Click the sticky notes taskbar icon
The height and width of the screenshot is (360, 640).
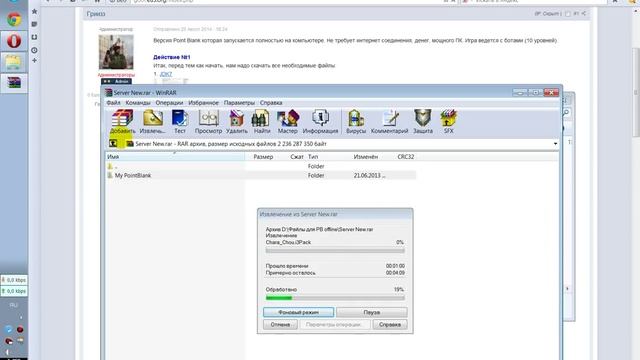14,62
